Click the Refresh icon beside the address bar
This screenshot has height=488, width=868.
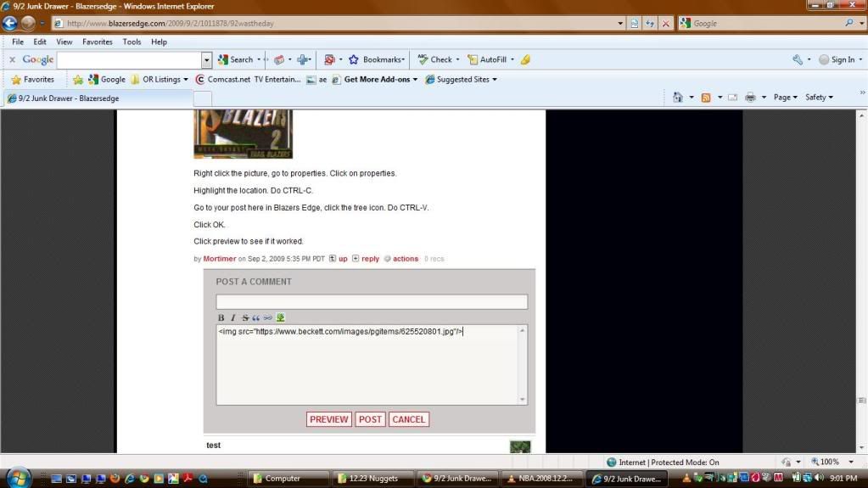(650, 23)
